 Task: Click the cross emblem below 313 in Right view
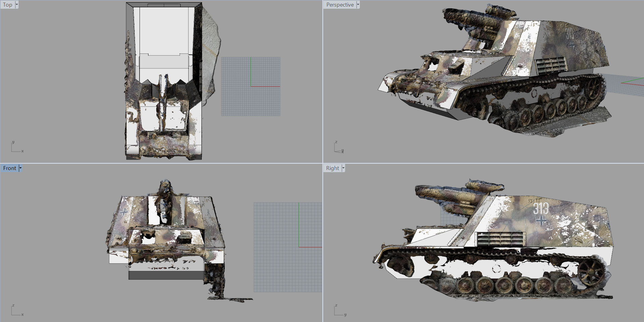pyautogui.click(x=541, y=220)
